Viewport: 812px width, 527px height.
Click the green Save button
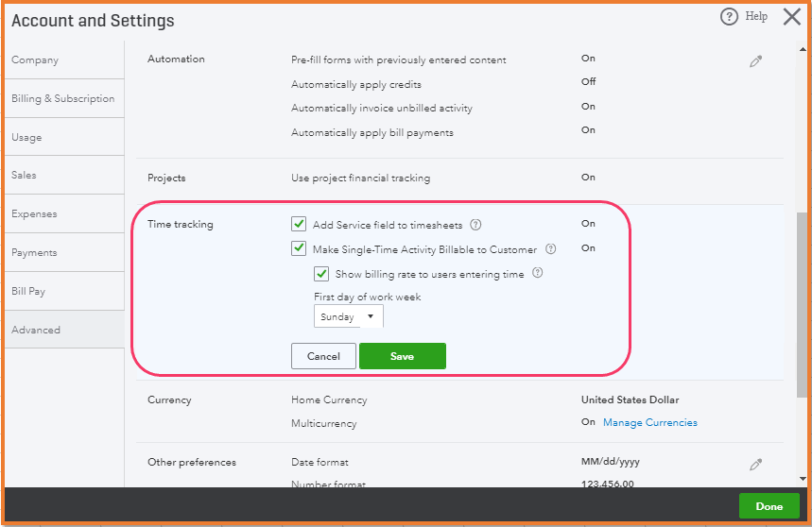point(402,356)
